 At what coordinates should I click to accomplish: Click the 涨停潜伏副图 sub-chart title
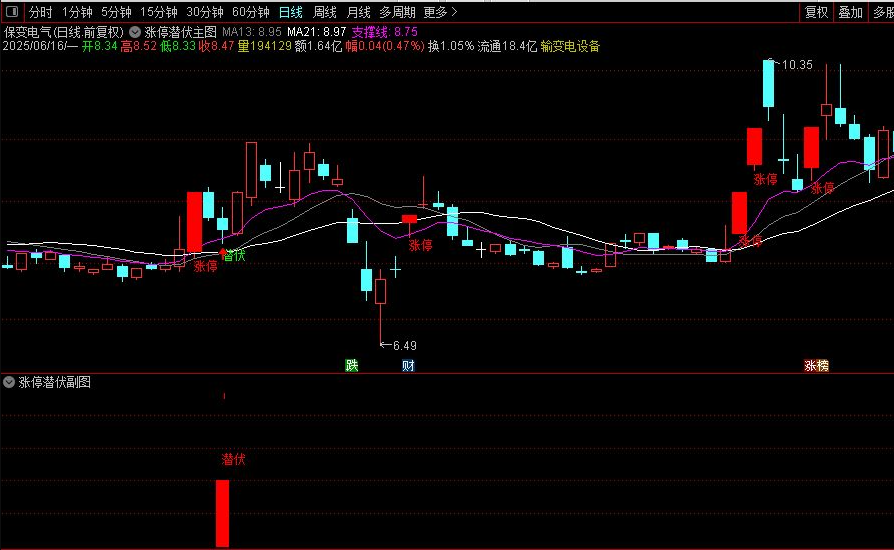(x=55, y=382)
